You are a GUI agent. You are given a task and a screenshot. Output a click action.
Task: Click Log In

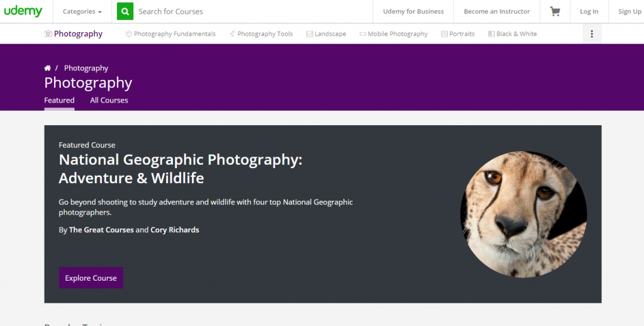click(589, 11)
